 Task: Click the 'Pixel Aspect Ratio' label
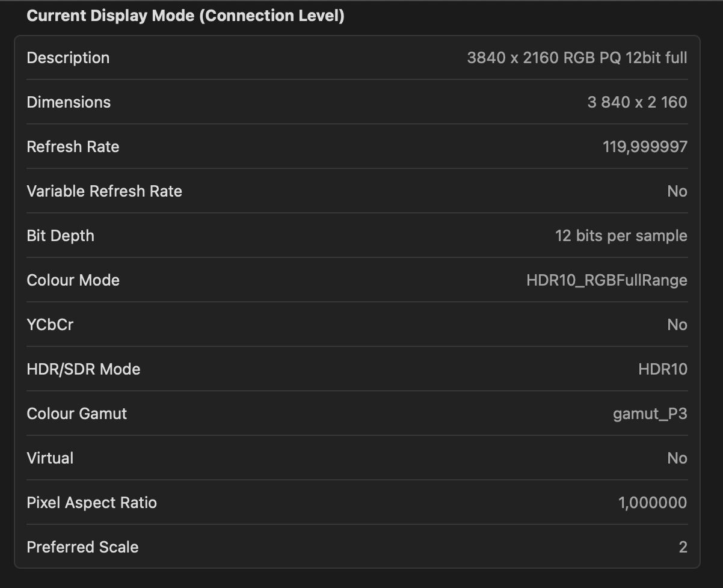click(91, 503)
